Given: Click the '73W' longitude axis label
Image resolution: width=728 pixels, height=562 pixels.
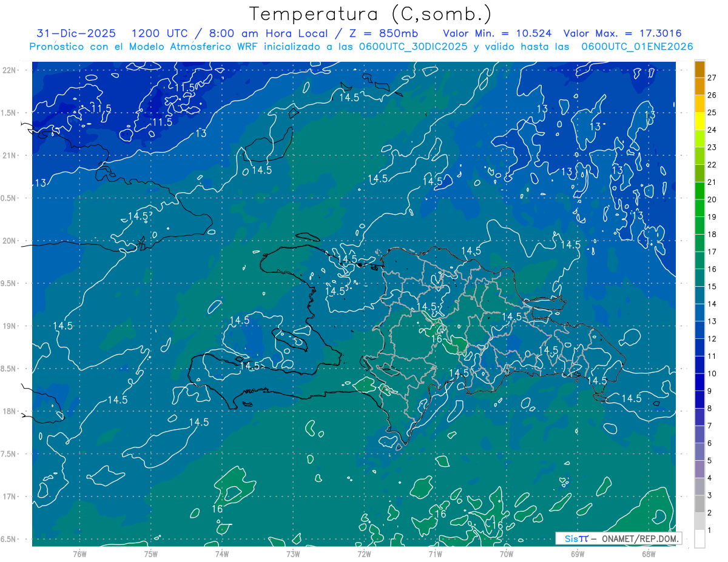Looking at the screenshot, I should coord(292,554).
